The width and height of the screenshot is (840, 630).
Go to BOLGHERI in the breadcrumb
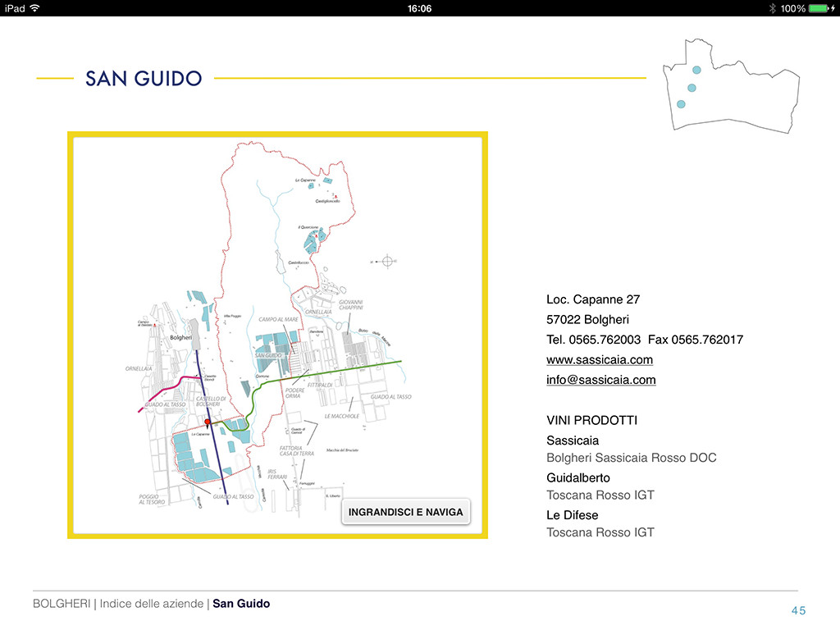(62, 604)
